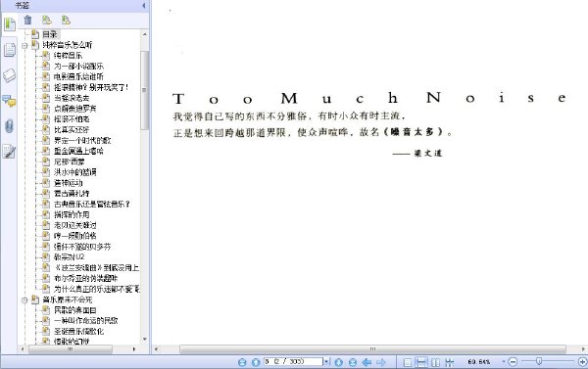The image size is (588, 369).
Task: Go to next page using down arrow button
Action: click(x=339, y=362)
